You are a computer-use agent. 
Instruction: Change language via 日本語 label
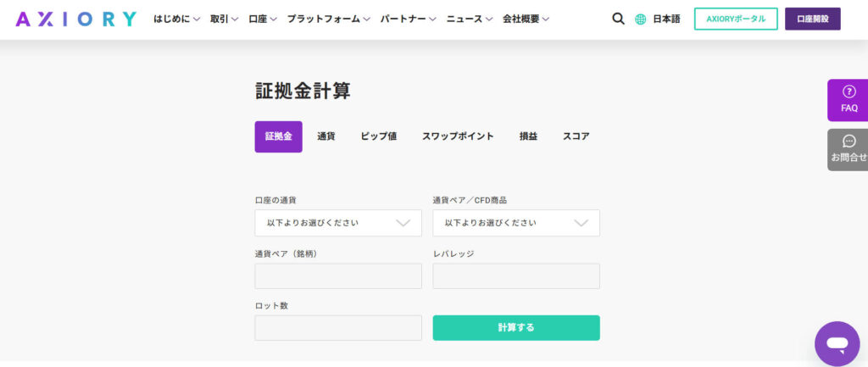(x=666, y=19)
